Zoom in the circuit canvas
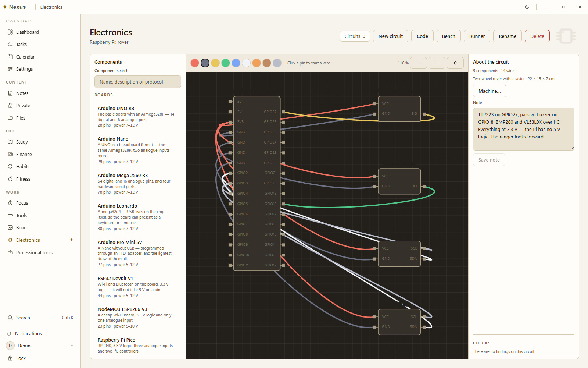The image size is (588, 368). [437, 63]
